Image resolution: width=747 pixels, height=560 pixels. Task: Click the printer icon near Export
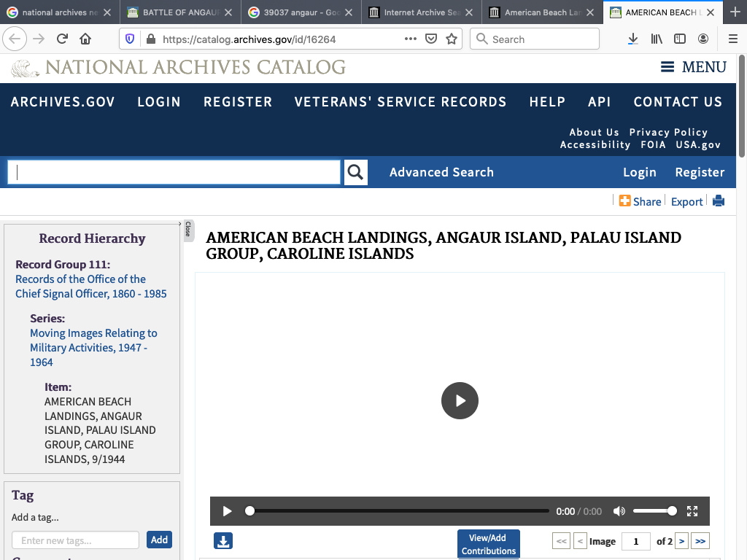[719, 201]
